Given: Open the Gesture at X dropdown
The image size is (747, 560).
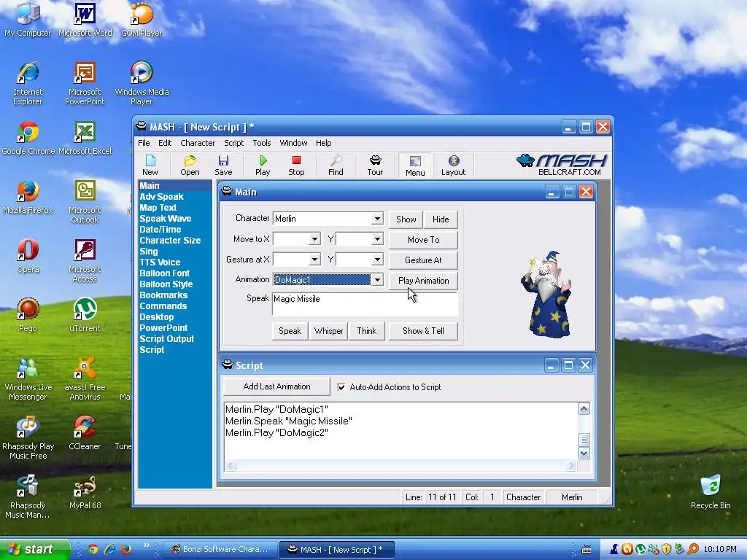Looking at the screenshot, I should click(314, 260).
